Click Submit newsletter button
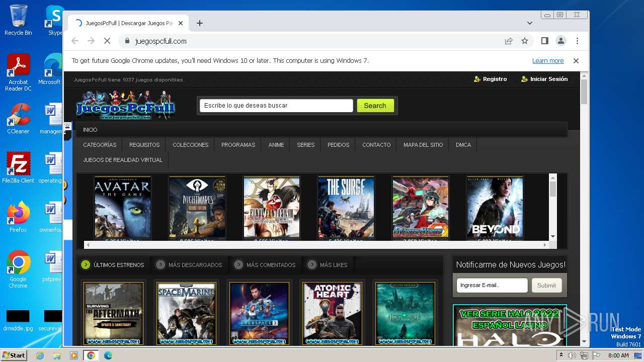 click(x=546, y=285)
